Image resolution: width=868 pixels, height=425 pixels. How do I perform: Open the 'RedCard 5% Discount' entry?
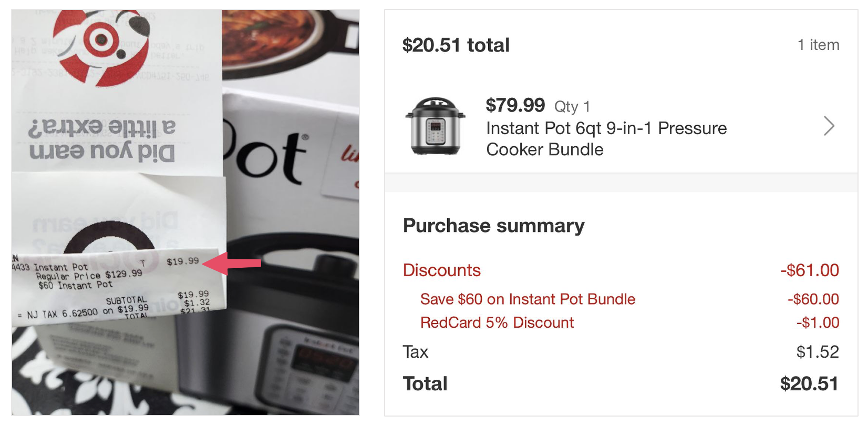pos(497,322)
